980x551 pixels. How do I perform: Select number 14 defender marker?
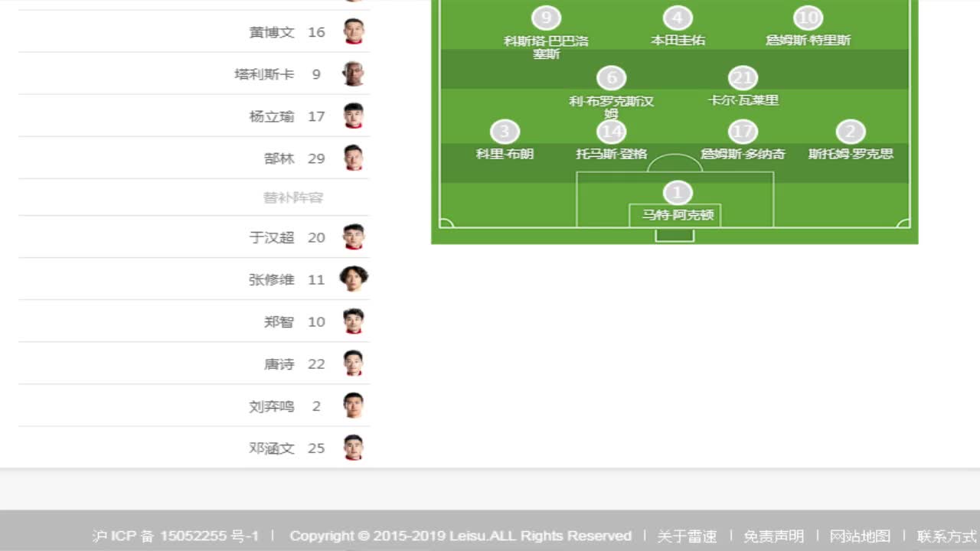(611, 132)
